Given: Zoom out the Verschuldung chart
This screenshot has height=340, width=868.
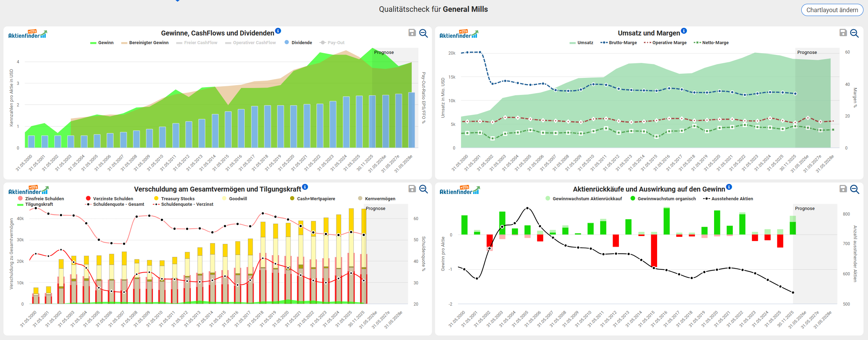Looking at the screenshot, I should 423,189.
